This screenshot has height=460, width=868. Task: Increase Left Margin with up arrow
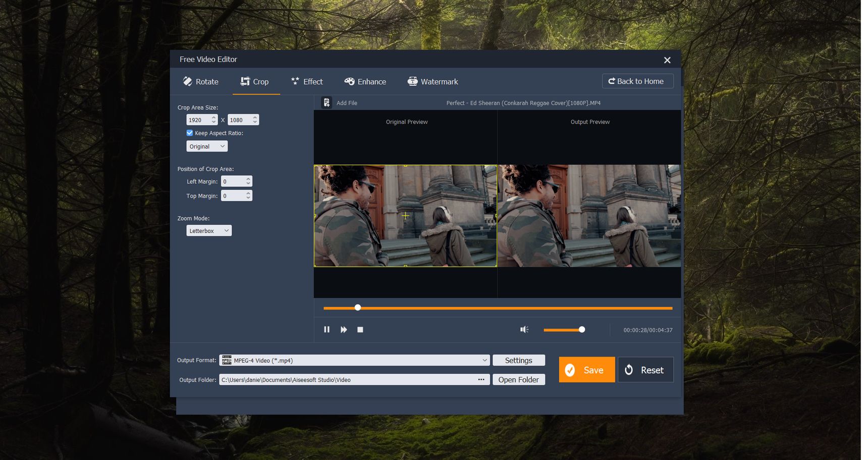click(x=248, y=179)
